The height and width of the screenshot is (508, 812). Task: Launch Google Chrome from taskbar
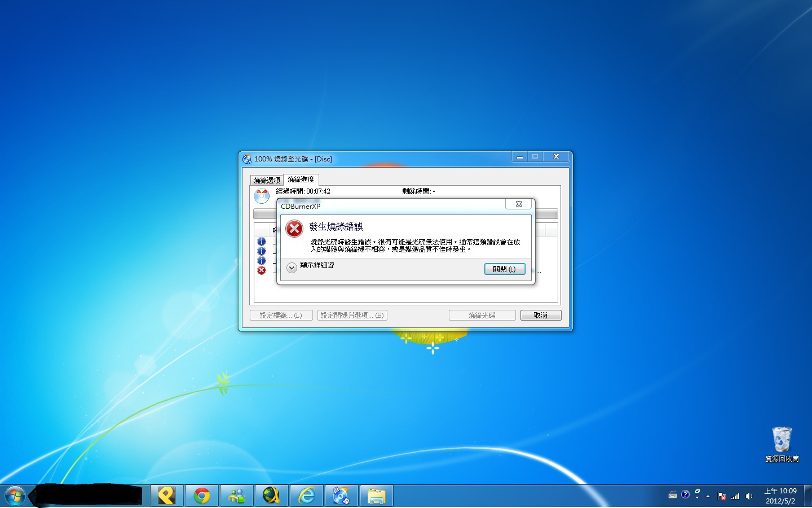[x=201, y=496]
